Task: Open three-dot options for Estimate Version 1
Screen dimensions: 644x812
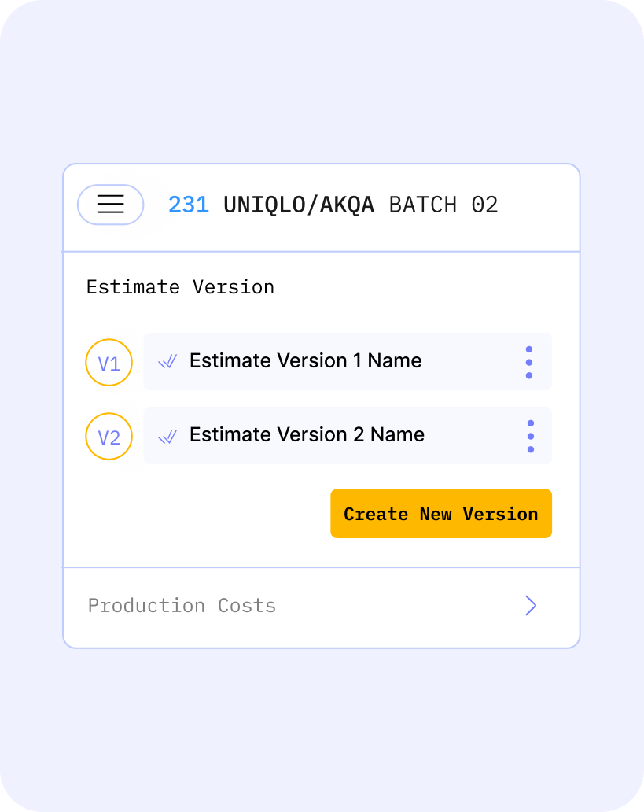Action: 529,363
